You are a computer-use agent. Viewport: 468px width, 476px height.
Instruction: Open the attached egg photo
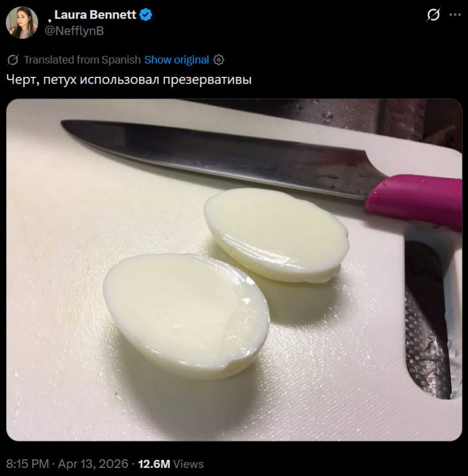point(234,270)
